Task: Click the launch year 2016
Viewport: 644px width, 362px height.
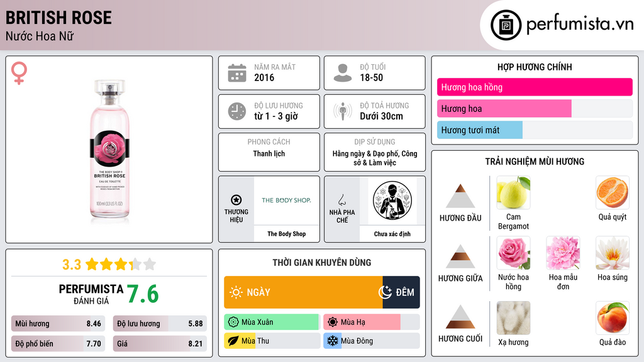Action: point(264,77)
